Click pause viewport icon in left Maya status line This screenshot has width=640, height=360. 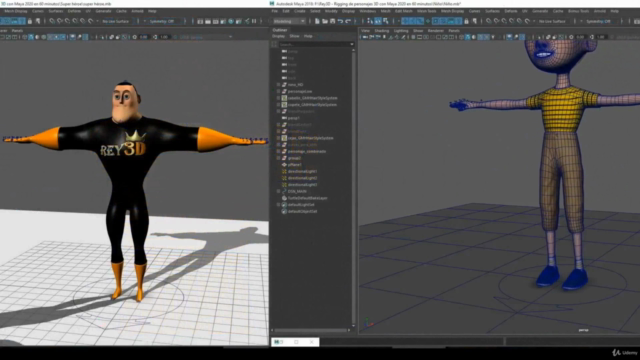click(254, 21)
